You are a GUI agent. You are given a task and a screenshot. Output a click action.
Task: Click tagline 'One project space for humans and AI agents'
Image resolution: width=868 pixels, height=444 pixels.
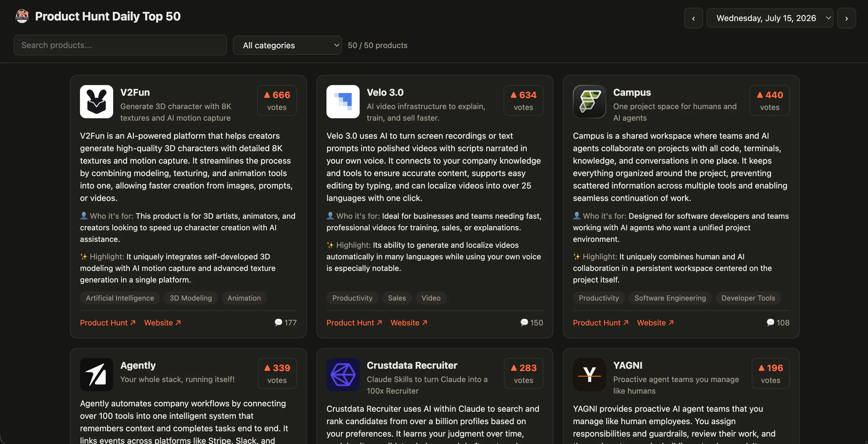coord(675,112)
